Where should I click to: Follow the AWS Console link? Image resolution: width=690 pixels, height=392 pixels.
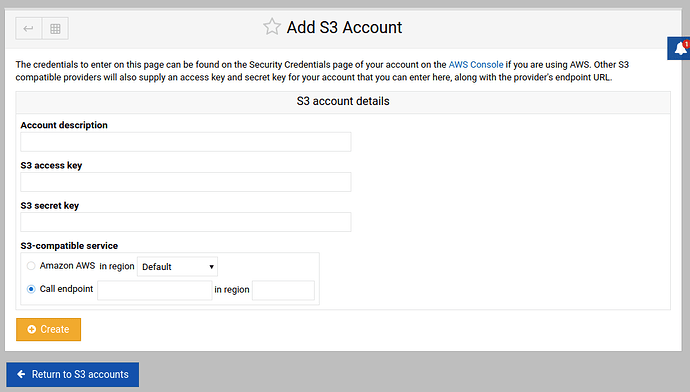(476, 65)
